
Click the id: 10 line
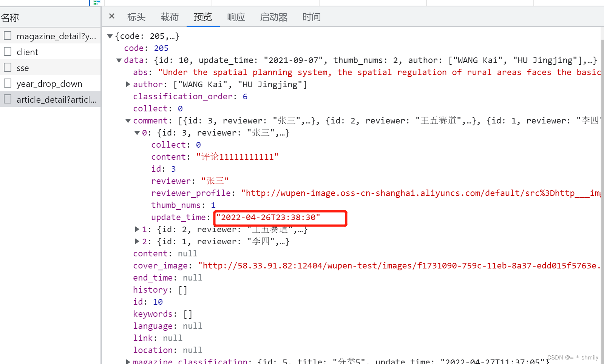tap(148, 302)
